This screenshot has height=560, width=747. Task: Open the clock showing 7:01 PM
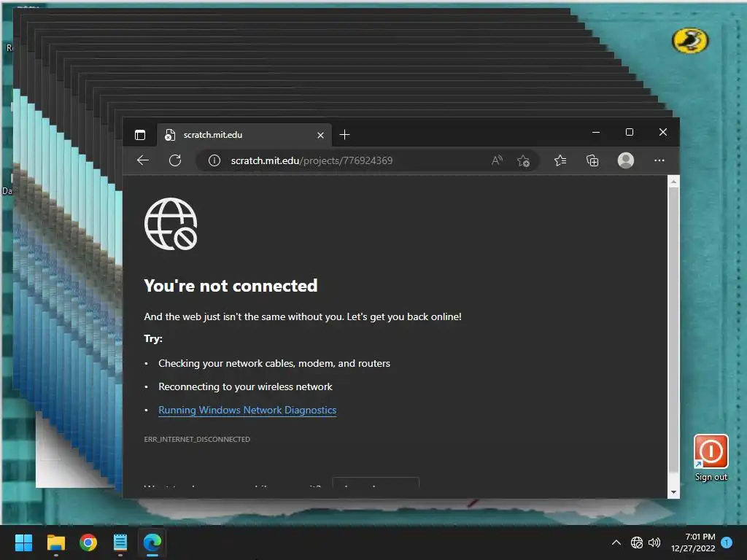(693, 542)
